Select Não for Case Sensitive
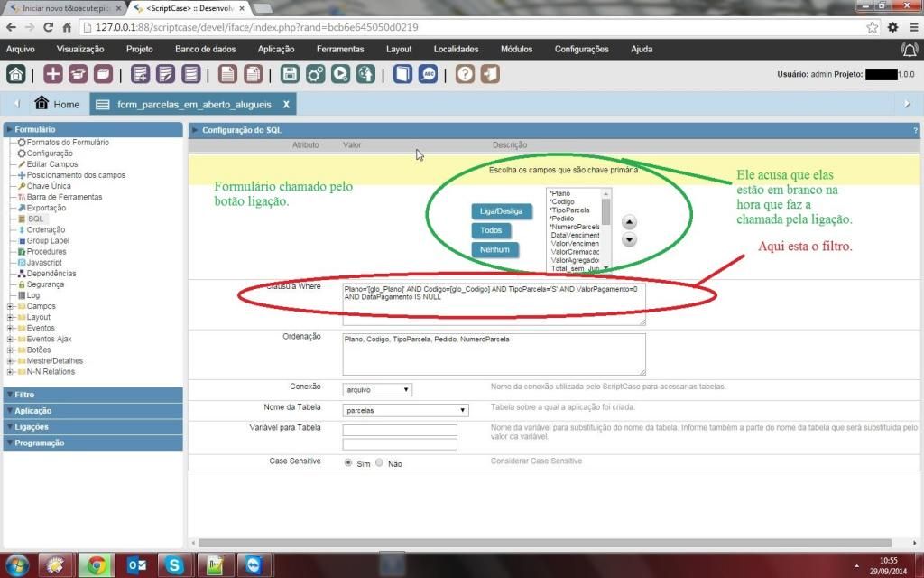Viewport: 924px width, 578px height. (379, 462)
